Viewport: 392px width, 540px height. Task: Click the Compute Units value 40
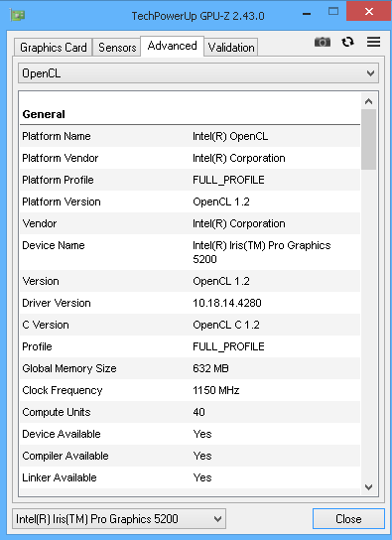[198, 412]
